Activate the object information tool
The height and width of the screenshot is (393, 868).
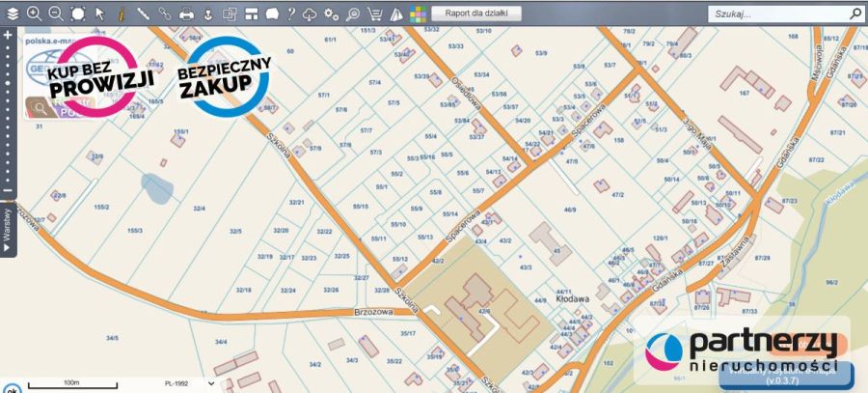[x=122, y=14]
